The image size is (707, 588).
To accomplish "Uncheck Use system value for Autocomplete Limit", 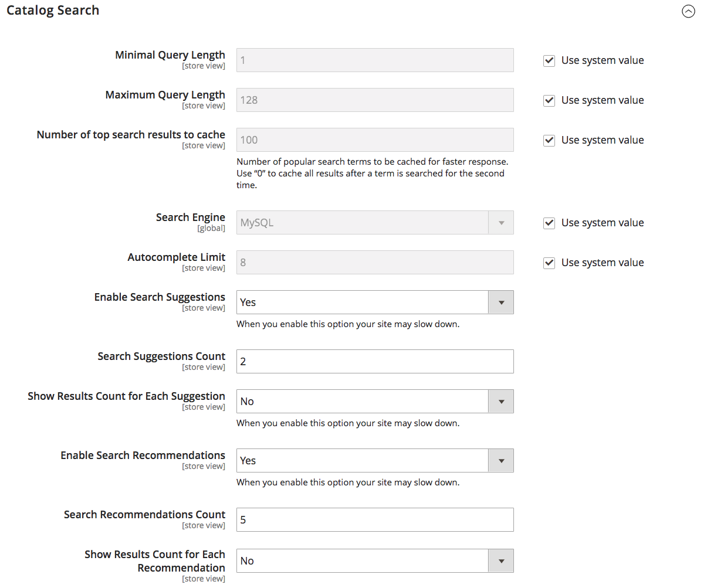I will coord(549,263).
